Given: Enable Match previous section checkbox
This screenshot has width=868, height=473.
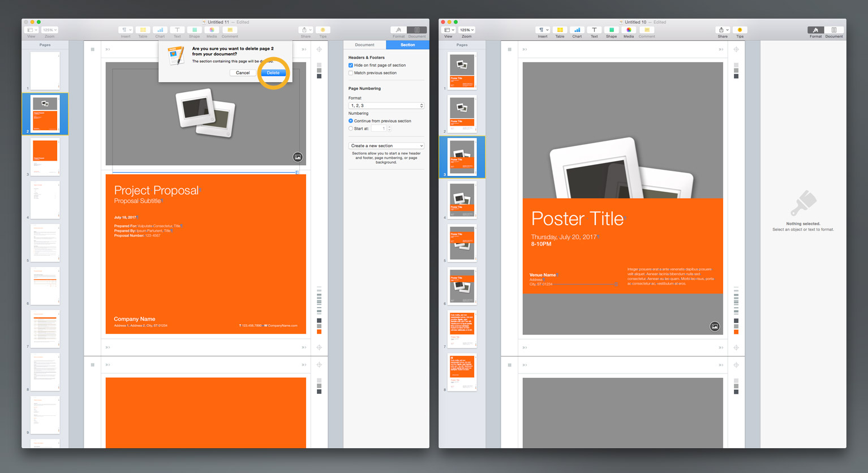Looking at the screenshot, I should (x=351, y=73).
